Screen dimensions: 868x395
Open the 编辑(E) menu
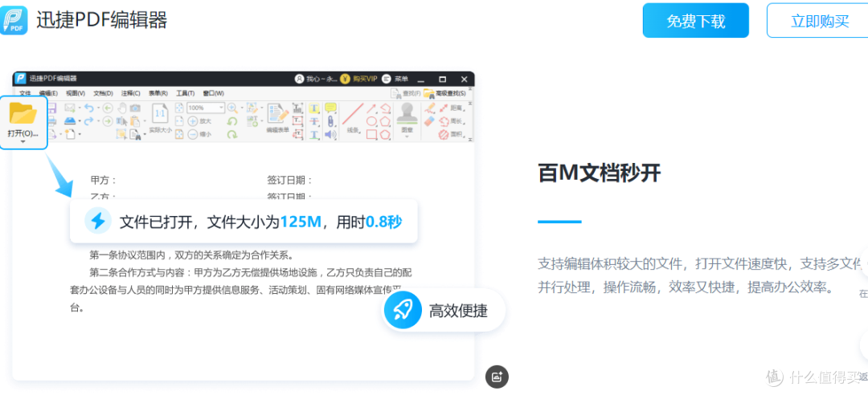[48, 93]
